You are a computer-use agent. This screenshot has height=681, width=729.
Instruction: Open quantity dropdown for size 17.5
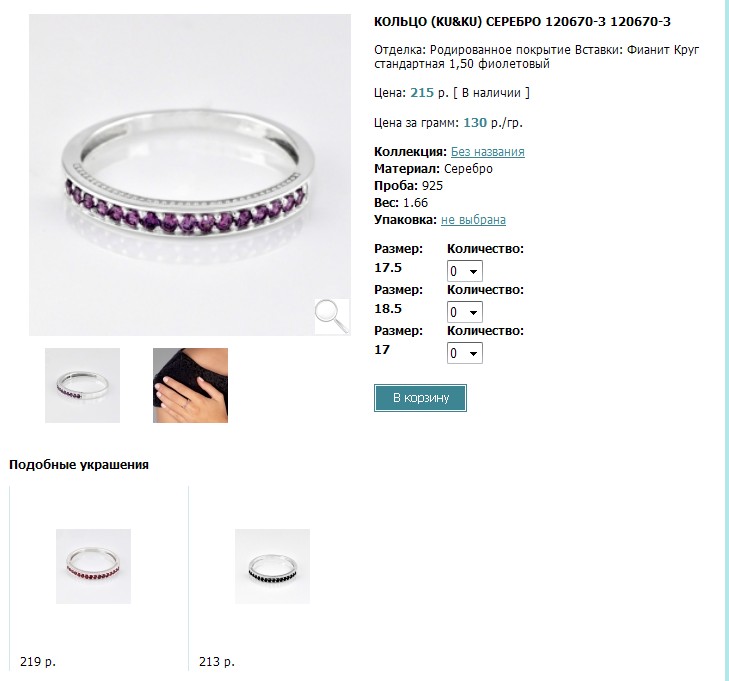click(x=464, y=271)
